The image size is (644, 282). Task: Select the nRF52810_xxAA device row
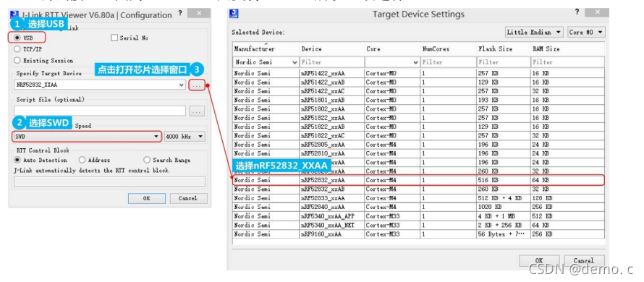click(x=418, y=153)
